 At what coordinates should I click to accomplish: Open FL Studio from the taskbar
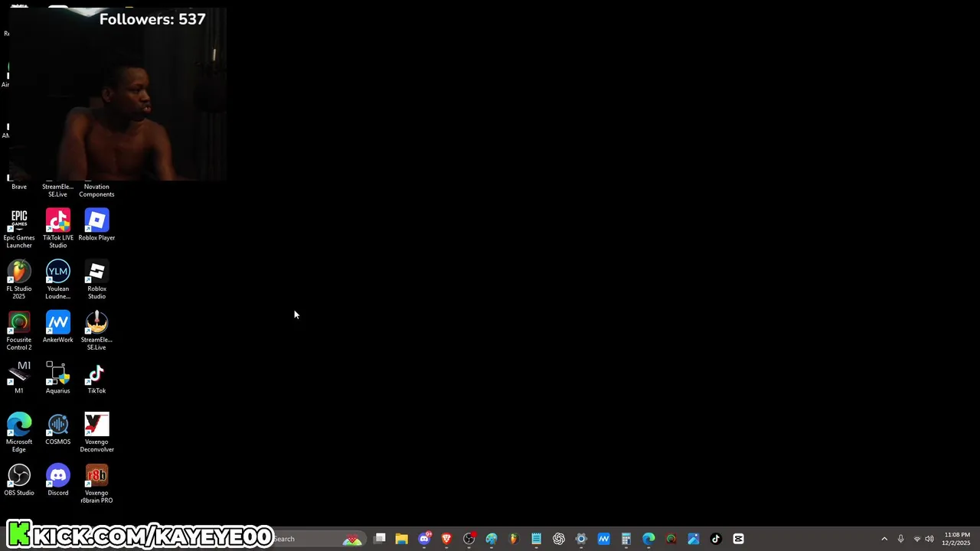pos(514,539)
